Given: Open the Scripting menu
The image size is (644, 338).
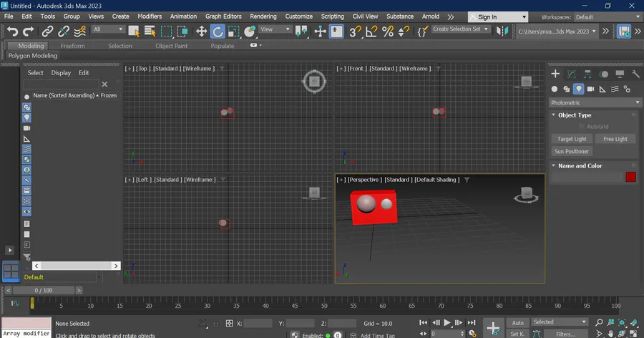Looking at the screenshot, I should pos(332,16).
